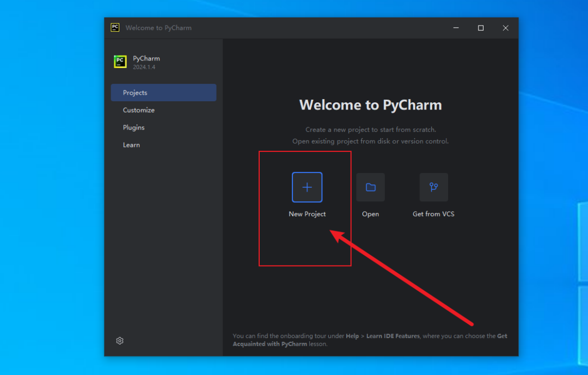The width and height of the screenshot is (588, 375).
Task: Open the settings gear in the sidebar
Action: click(120, 341)
